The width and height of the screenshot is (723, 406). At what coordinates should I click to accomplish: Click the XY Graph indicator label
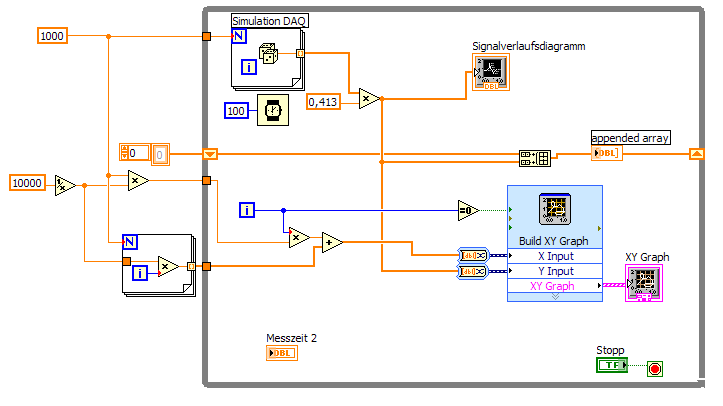647,257
